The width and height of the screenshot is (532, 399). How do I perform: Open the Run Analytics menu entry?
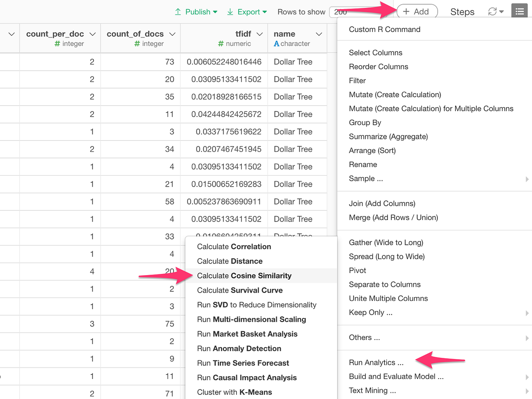coord(376,362)
